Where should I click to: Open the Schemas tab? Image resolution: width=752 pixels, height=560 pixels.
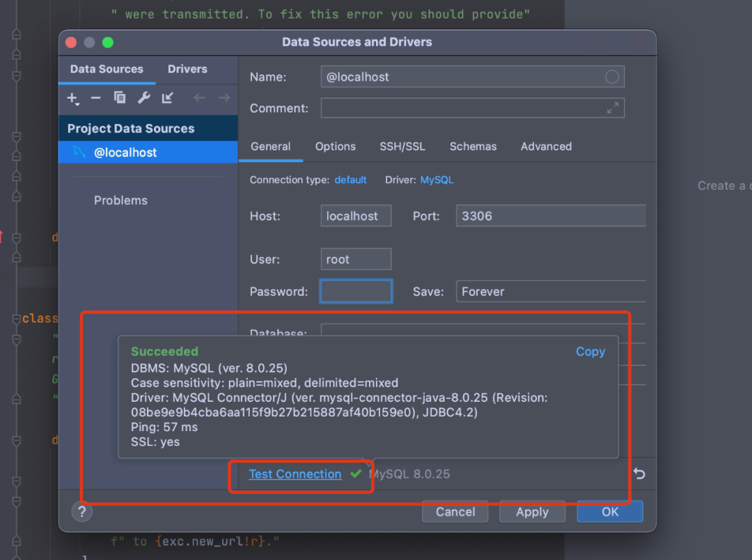click(x=473, y=146)
